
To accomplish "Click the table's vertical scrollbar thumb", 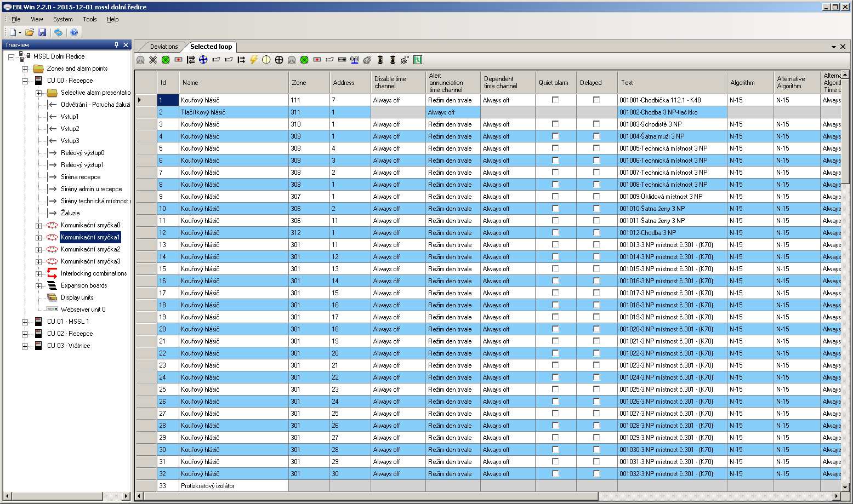I will 845,130.
